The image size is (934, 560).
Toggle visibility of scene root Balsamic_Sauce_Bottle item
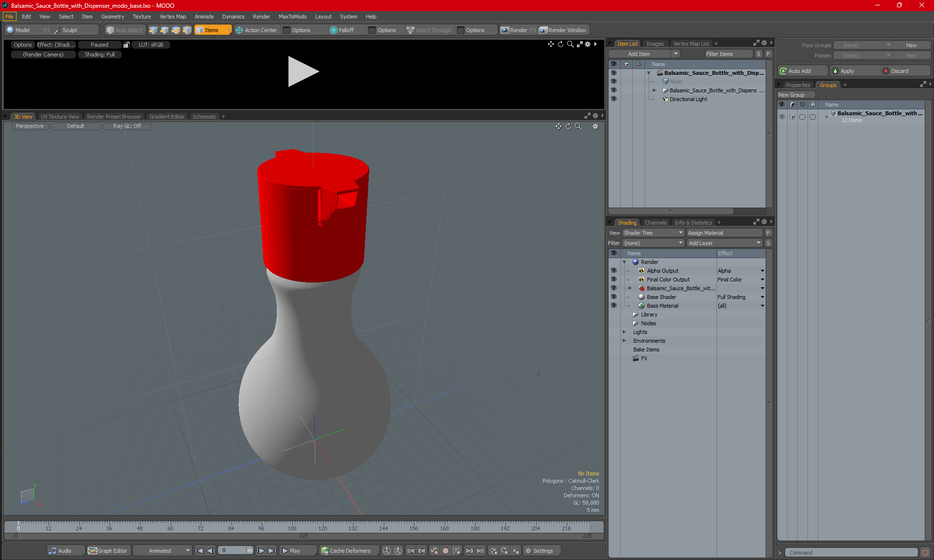[x=613, y=73]
